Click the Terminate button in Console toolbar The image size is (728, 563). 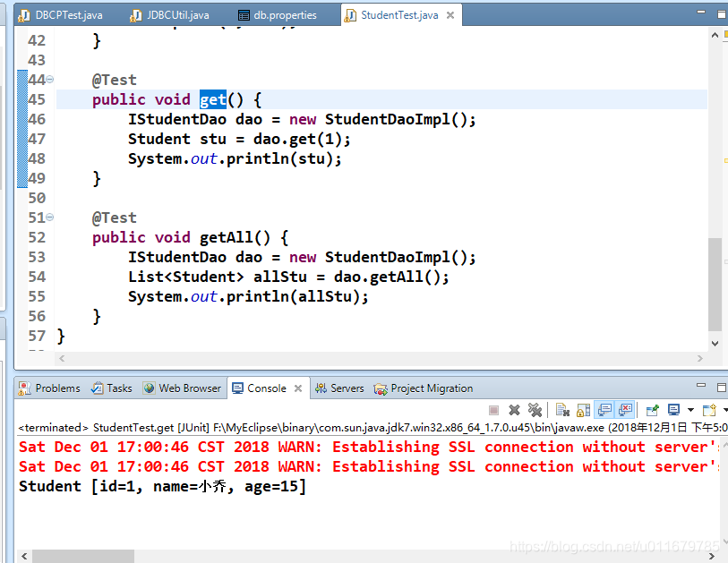493,410
